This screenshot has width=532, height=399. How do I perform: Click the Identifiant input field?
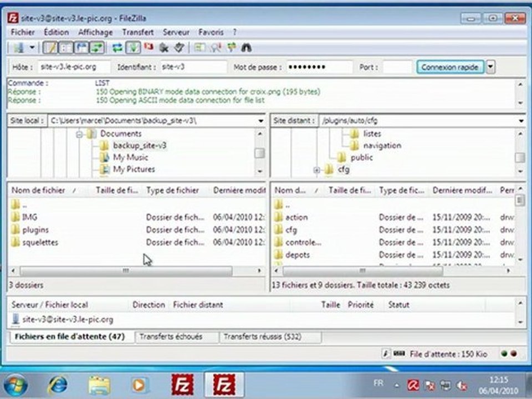click(x=193, y=67)
